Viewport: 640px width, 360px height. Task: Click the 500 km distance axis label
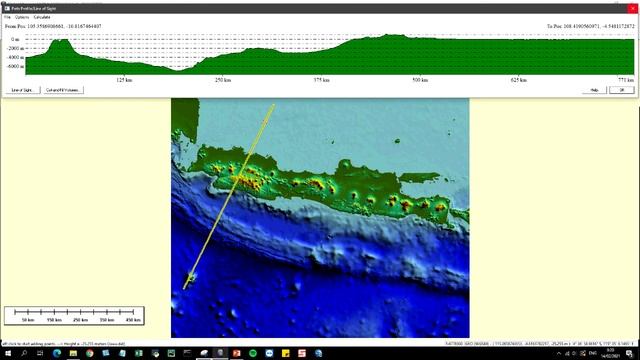pos(420,80)
